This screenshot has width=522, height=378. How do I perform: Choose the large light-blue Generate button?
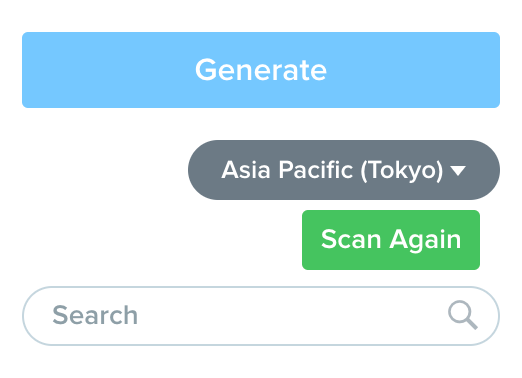(x=261, y=70)
